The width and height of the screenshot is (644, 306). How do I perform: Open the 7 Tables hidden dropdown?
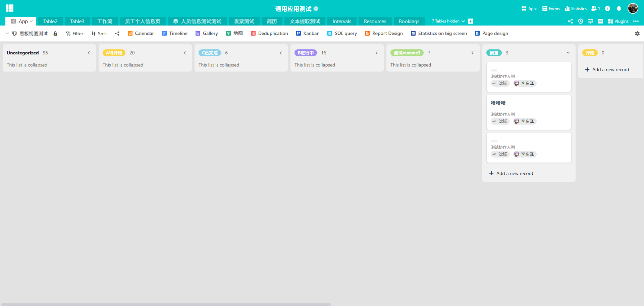click(x=448, y=21)
